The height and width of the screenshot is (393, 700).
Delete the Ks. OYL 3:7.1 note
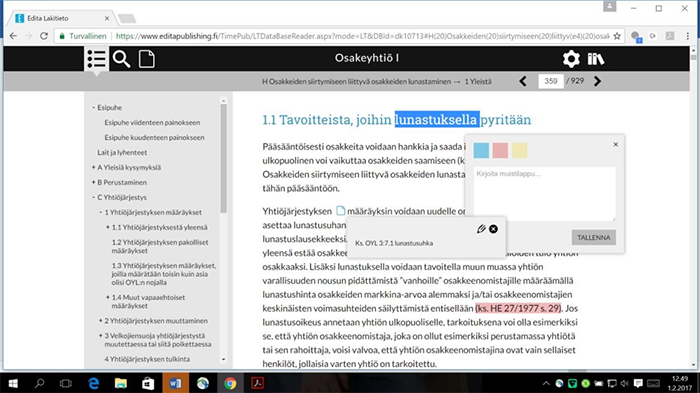coord(493,229)
